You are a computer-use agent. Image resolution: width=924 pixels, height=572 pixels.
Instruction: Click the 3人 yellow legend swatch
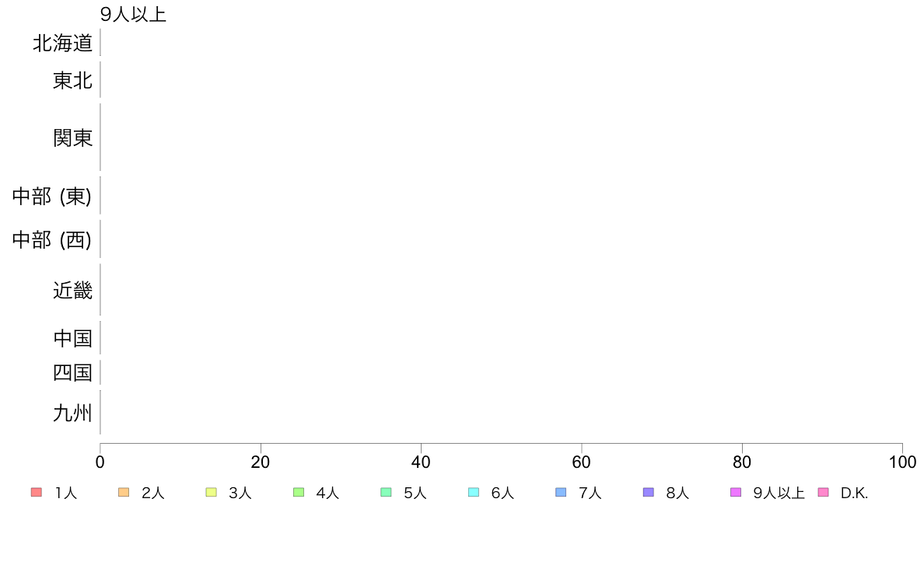coord(211,493)
